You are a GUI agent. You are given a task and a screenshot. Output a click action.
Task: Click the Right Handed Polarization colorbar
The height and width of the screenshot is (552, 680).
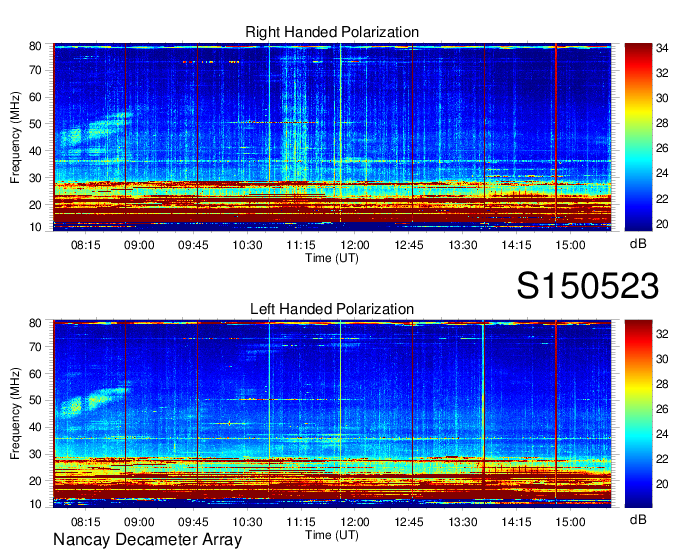tap(638, 137)
